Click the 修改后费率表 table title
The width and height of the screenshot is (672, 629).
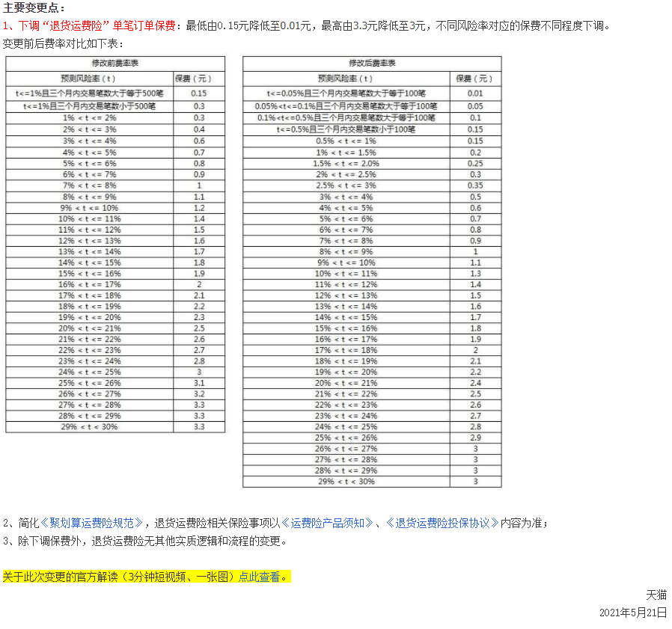click(x=372, y=64)
